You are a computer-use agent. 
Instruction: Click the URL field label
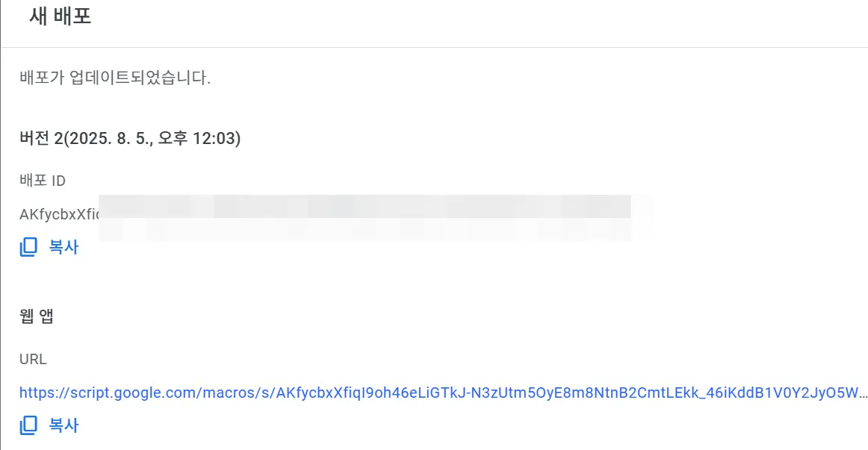pos(33,359)
